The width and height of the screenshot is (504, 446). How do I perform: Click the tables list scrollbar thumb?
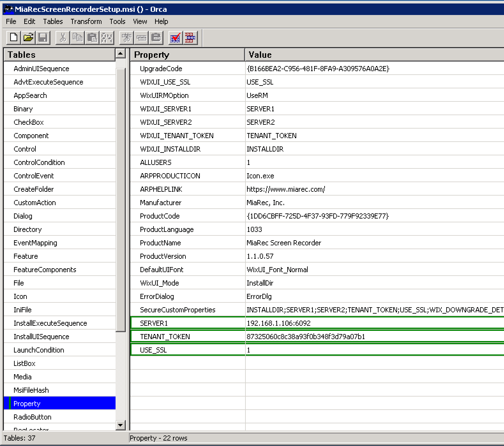(121, 200)
